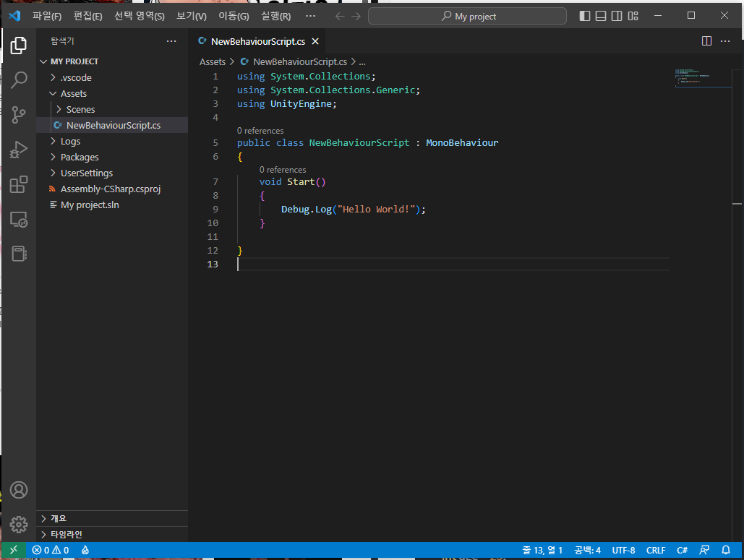
Task: Click NewBehaviourScript.cs breadcrumb
Action: (294, 61)
